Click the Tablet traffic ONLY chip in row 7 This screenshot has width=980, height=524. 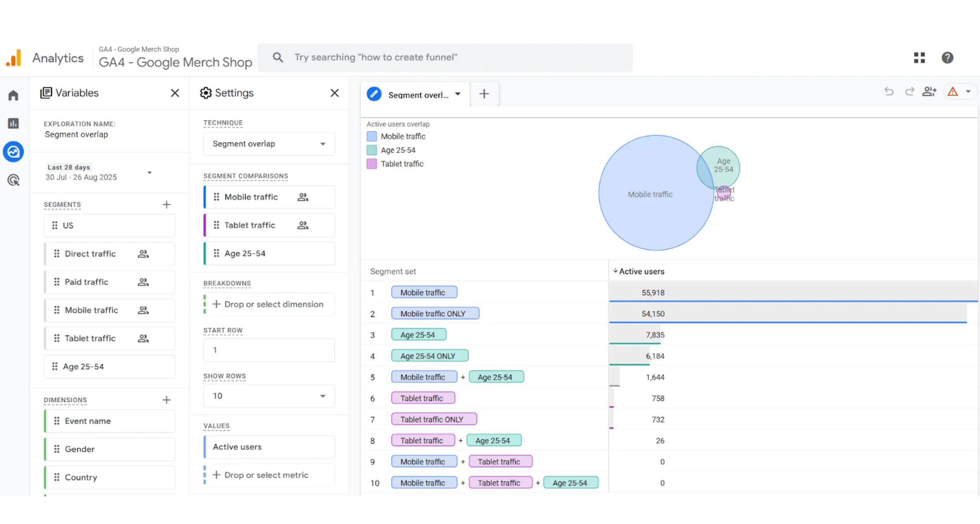[434, 419]
